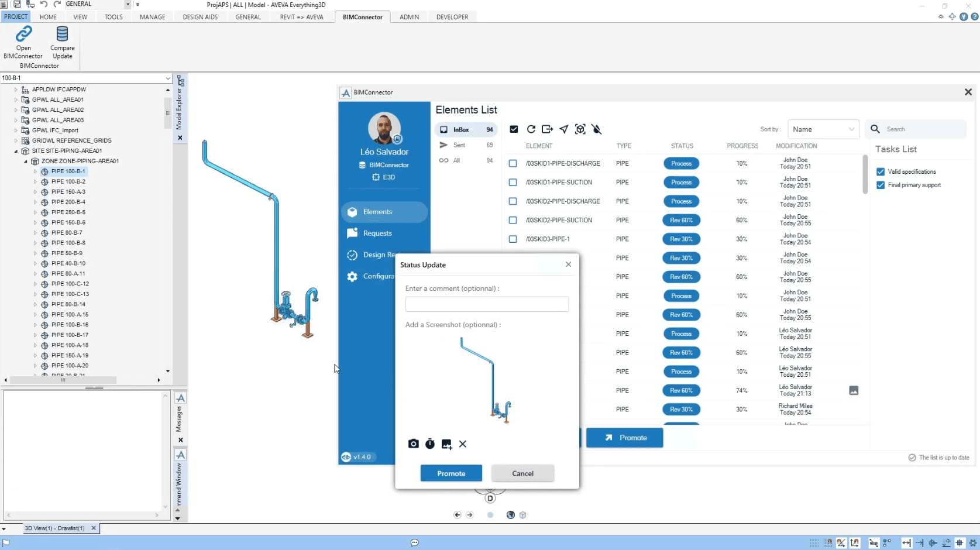Uncheck Final primary support task
Image resolution: width=980 pixels, height=550 pixels.
click(x=881, y=185)
